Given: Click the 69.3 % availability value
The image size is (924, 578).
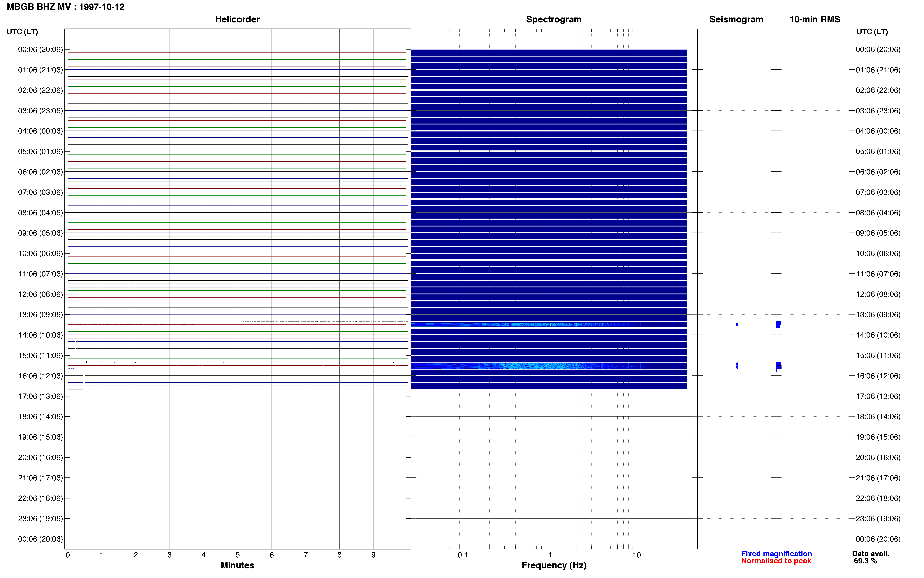Looking at the screenshot, I should (x=865, y=561).
